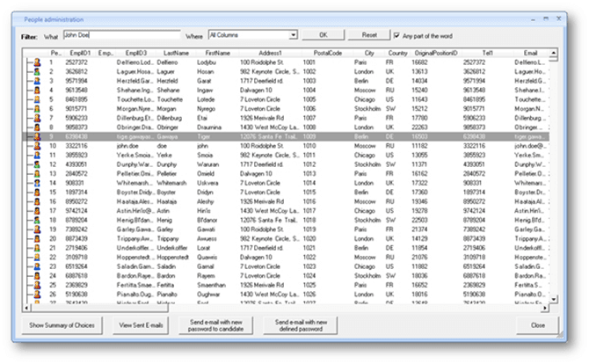Click the person icon in row 1 Delfierro

37,62
